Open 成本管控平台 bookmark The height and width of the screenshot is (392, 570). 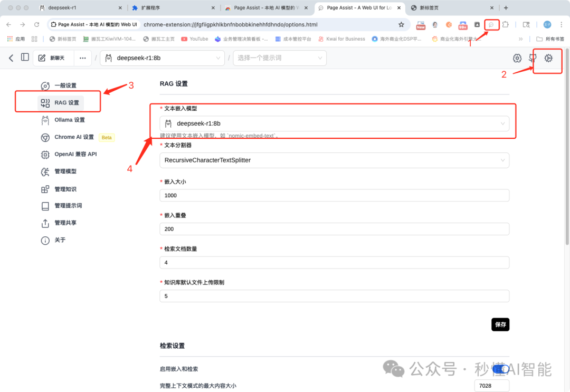coord(293,39)
